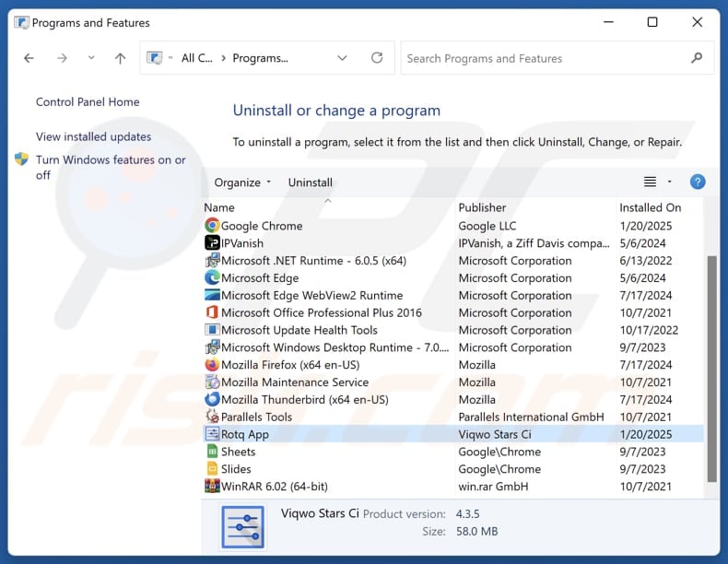Open the Organize dropdown menu

(x=242, y=182)
